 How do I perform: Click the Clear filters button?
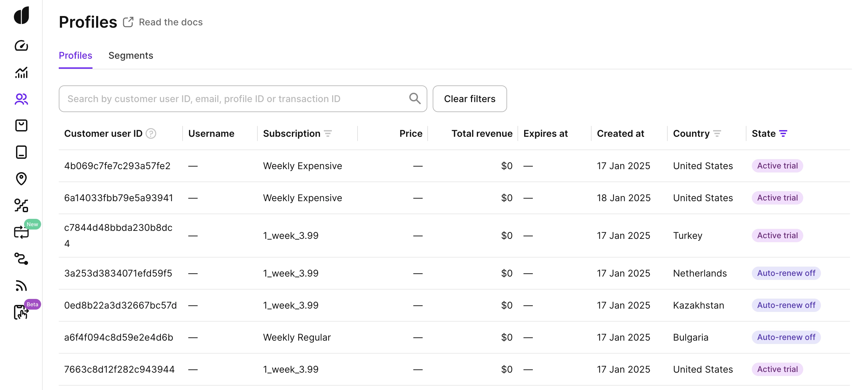coord(469,99)
